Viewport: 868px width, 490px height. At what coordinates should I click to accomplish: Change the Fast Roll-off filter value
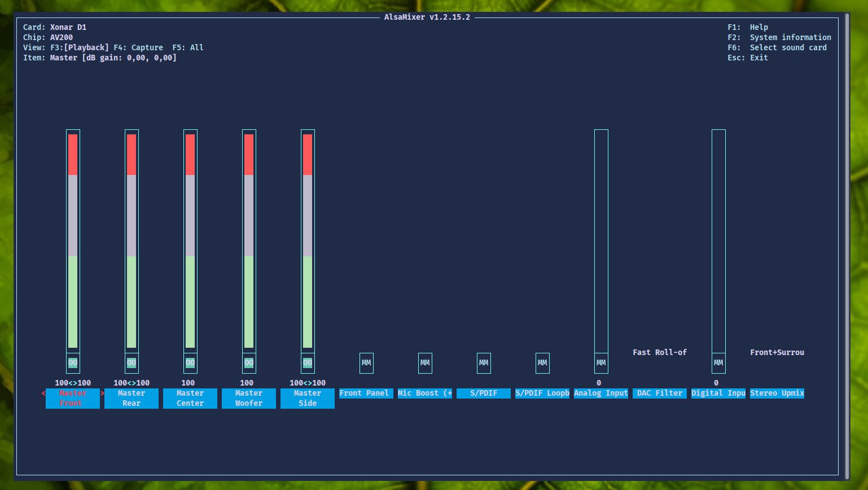660,352
